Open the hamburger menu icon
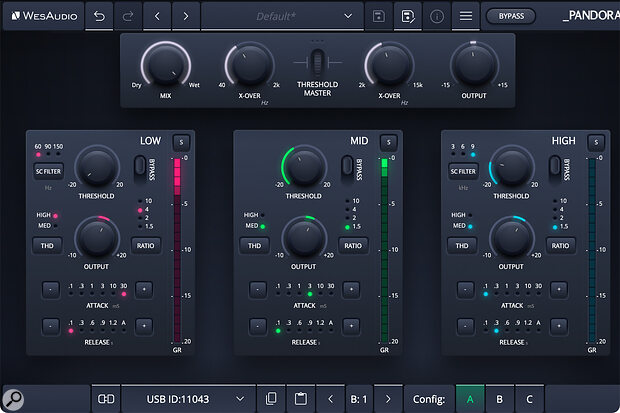Viewport: 620px width, 413px height. (x=466, y=16)
